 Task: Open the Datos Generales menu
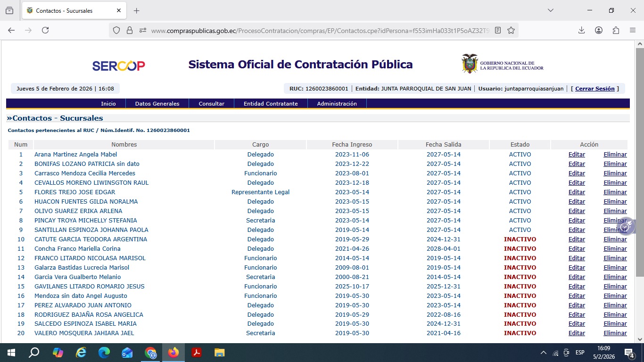tap(157, 104)
